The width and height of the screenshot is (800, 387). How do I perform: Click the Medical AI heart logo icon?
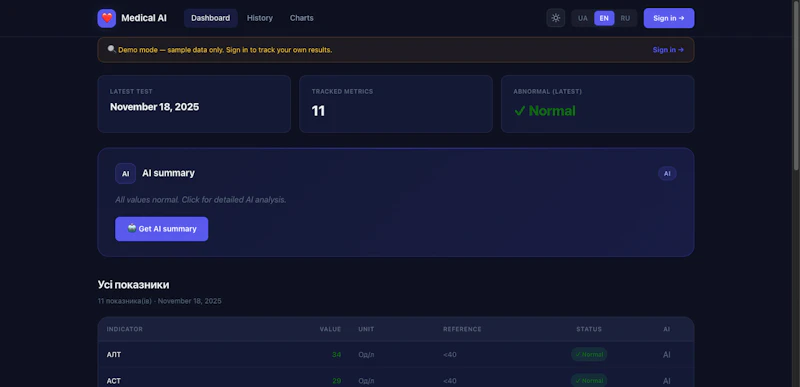click(x=107, y=18)
